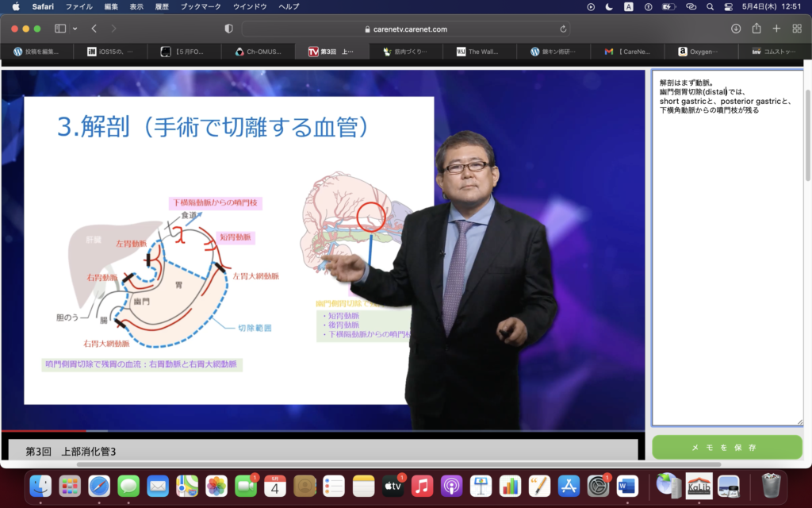
Task: Open the 履歴 menu
Action: tap(161, 6)
